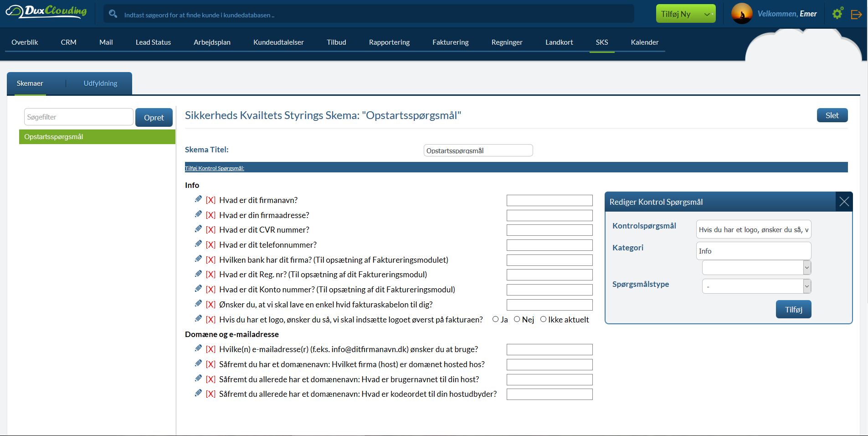The width and height of the screenshot is (868, 436).
Task: Edit 'Hvad er dit Reg. nr?' pencil
Action: (198, 274)
